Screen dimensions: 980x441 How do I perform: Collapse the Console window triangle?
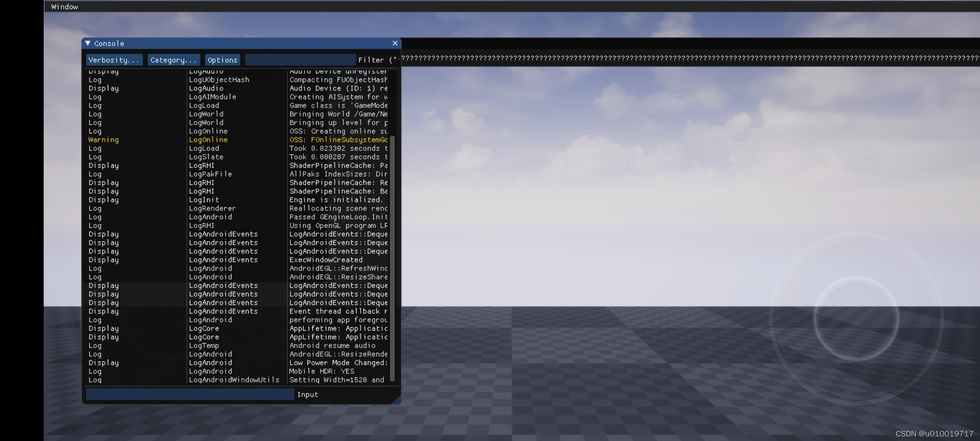tap(88, 43)
